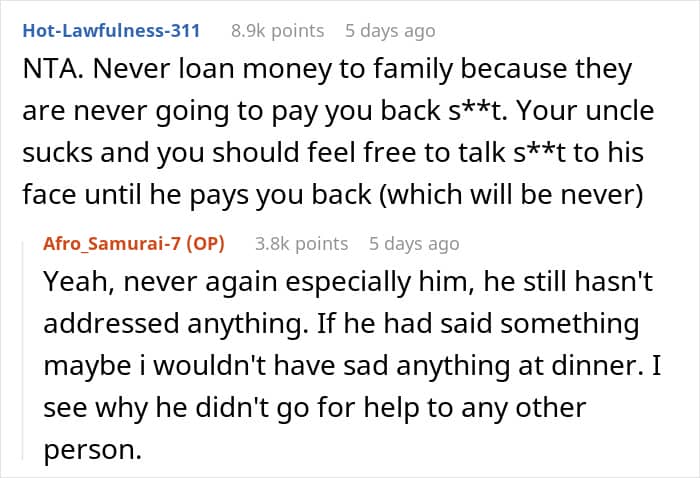This screenshot has width=700, height=478.
Task: Click the word 'NTA' in the top comment
Action: [39, 71]
